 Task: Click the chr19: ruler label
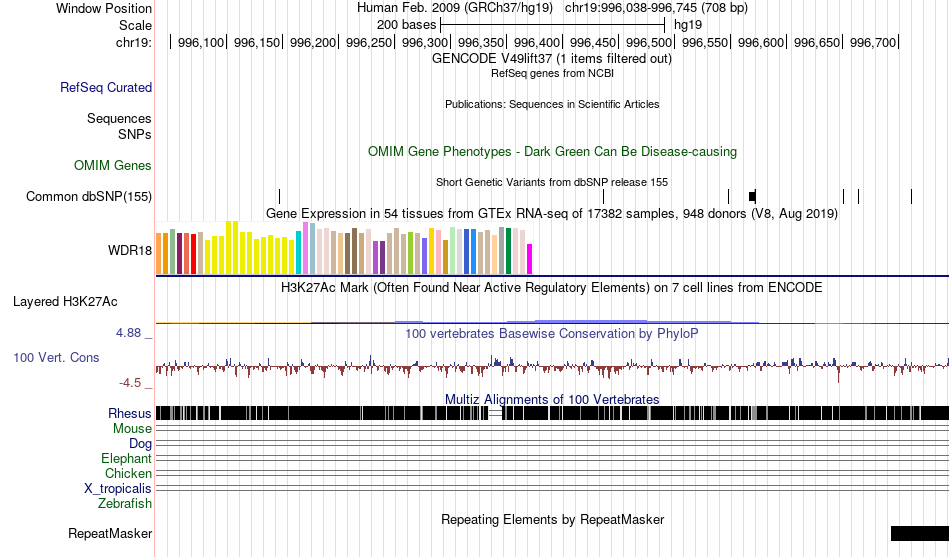click(133, 42)
